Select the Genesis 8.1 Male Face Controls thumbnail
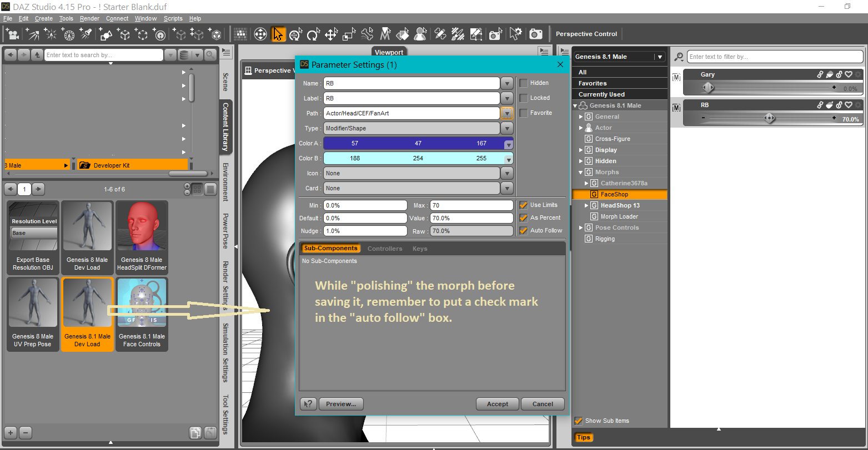The width and height of the screenshot is (868, 450). tap(142, 314)
